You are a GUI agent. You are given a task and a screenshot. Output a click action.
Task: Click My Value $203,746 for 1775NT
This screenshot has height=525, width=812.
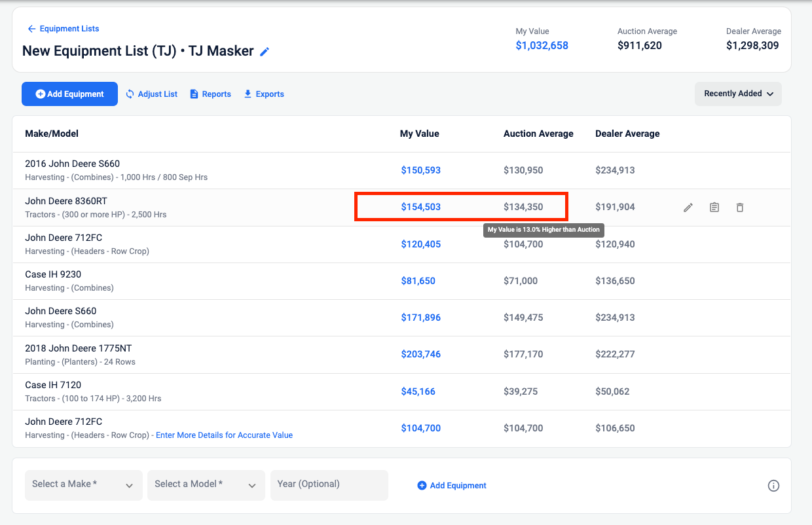pos(421,354)
